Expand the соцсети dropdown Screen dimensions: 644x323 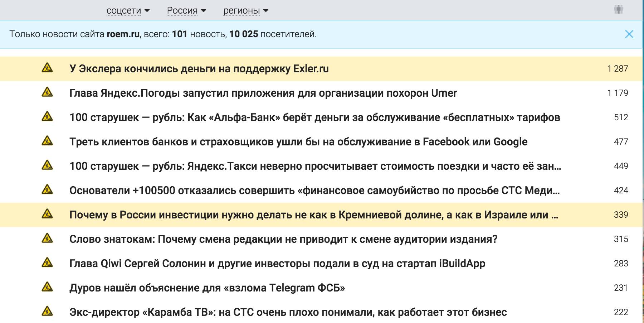(128, 11)
